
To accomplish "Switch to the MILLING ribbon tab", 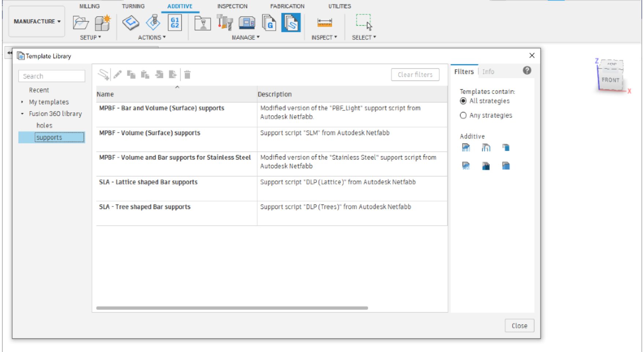I will tap(89, 6).
